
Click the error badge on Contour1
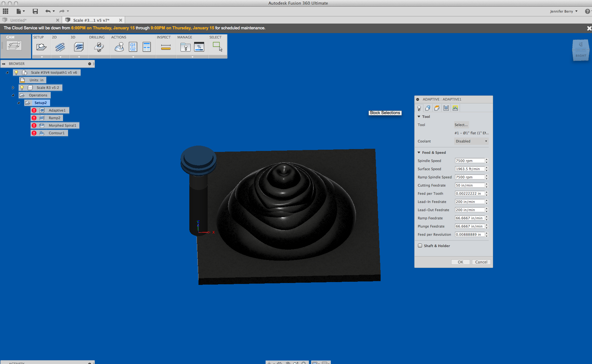(34, 133)
